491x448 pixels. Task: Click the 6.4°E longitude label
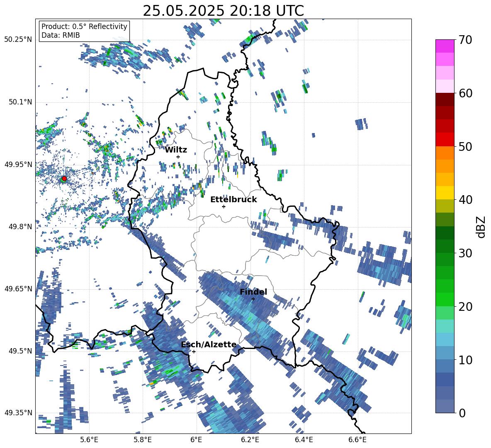click(304, 440)
